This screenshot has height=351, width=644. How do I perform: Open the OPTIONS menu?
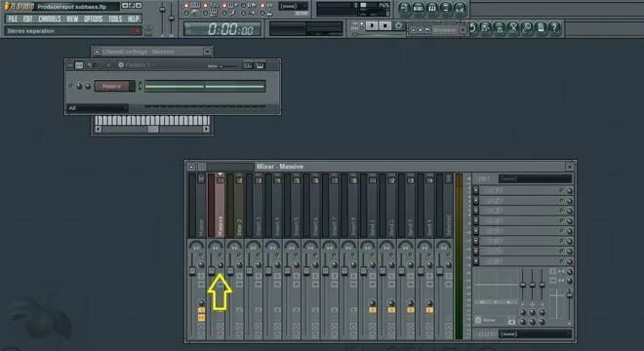[94, 19]
